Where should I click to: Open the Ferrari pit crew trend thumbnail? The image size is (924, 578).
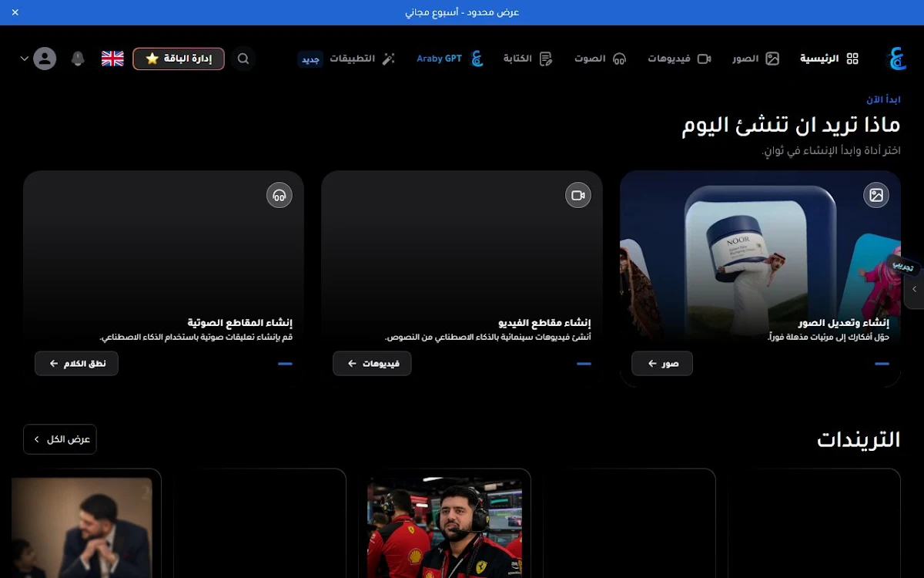click(444, 528)
